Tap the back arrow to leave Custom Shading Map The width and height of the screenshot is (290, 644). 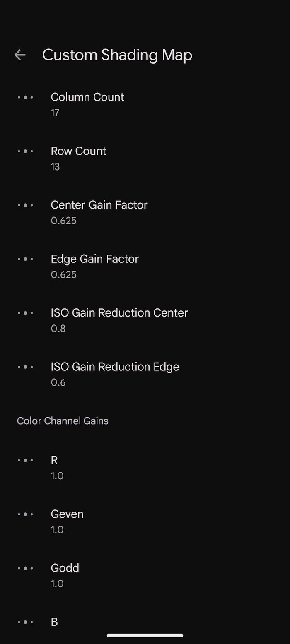pos(20,55)
